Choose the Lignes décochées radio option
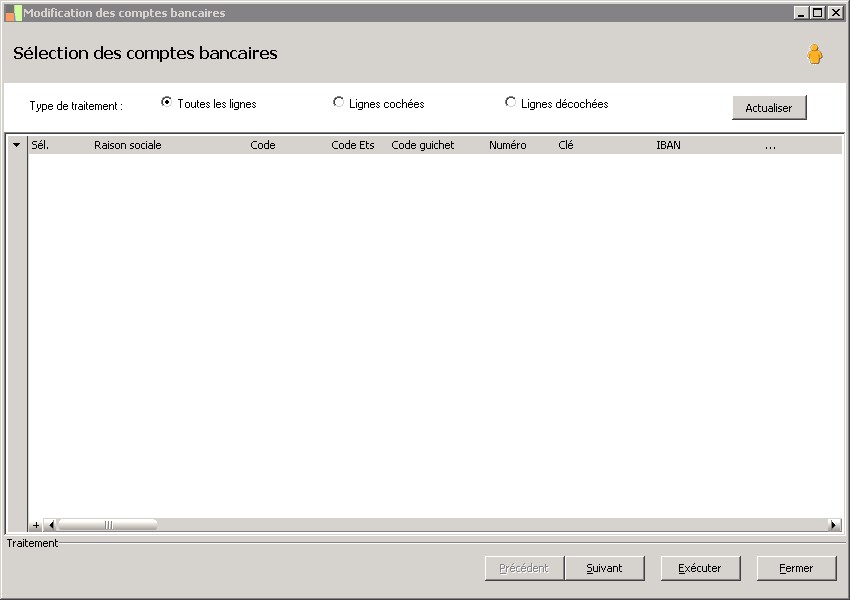Screen dimensions: 850x600 510,102
